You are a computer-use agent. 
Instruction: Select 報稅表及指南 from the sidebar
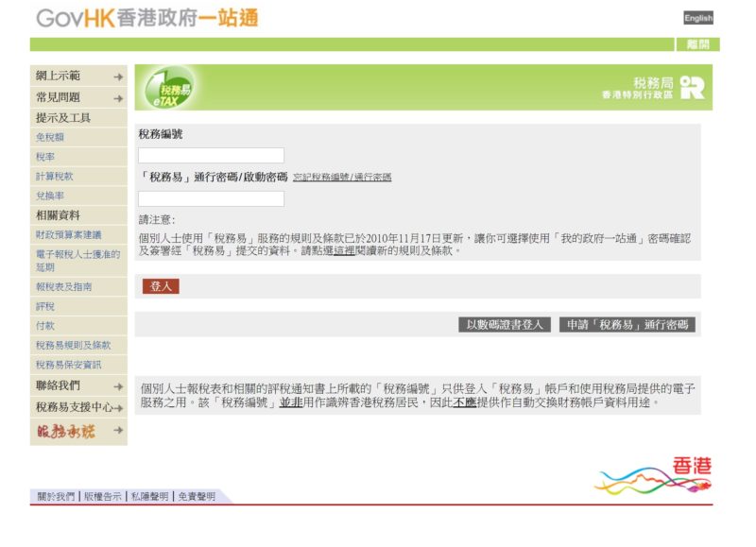tap(64, 286)
